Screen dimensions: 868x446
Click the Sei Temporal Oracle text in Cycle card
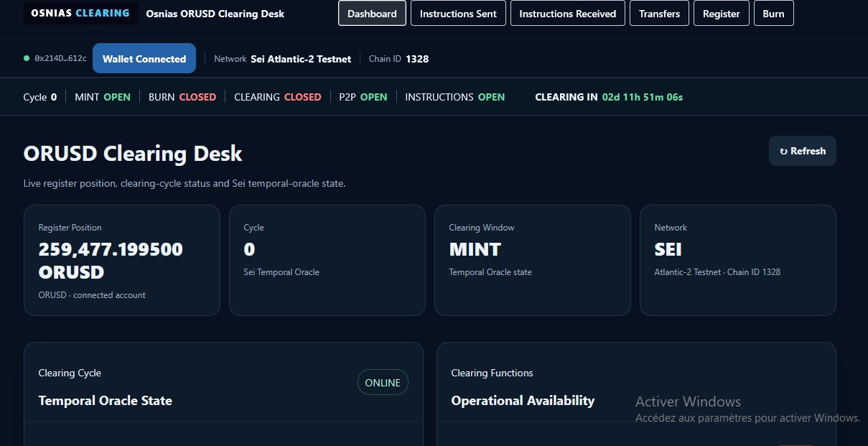281,272
